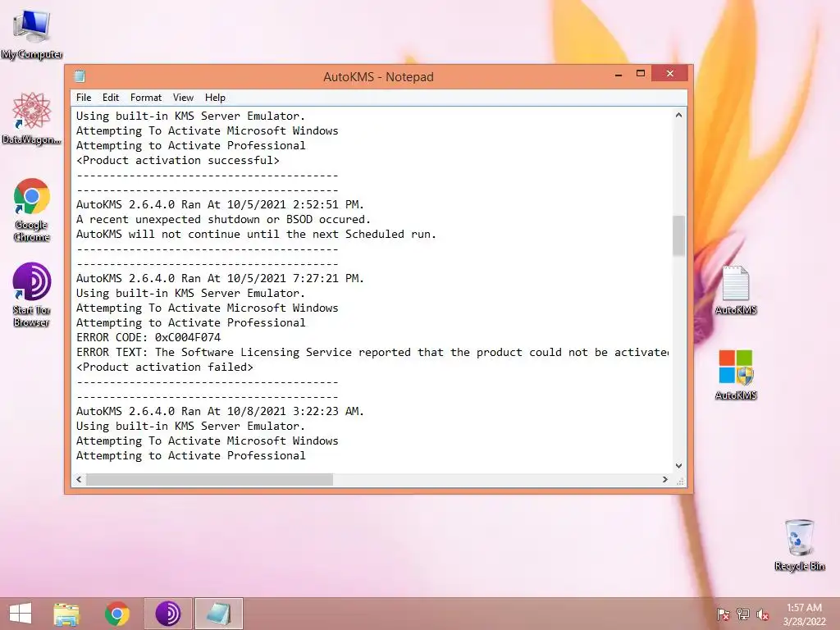Open the Help menu in Notepad

coord(215,98)
